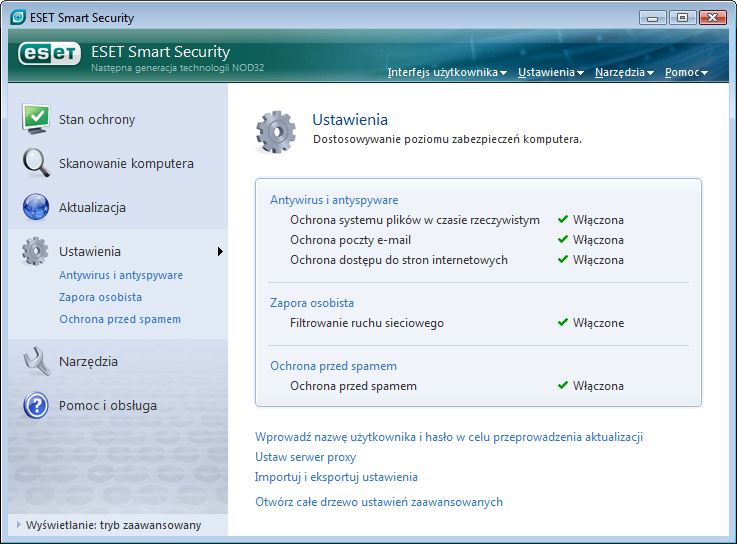737x544 pixels.
Task: Click the Skanowanie komputera magnifier icon
Action: coord(36,163)
